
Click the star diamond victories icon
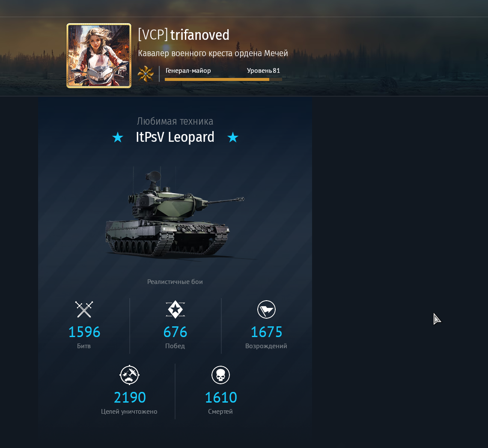(175, 310)
